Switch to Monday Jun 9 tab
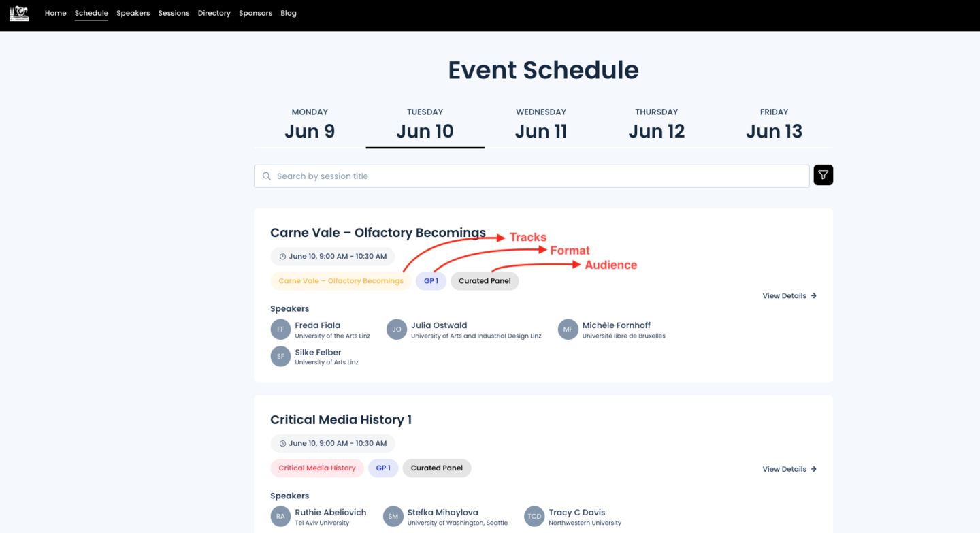 tap(310, 124)
